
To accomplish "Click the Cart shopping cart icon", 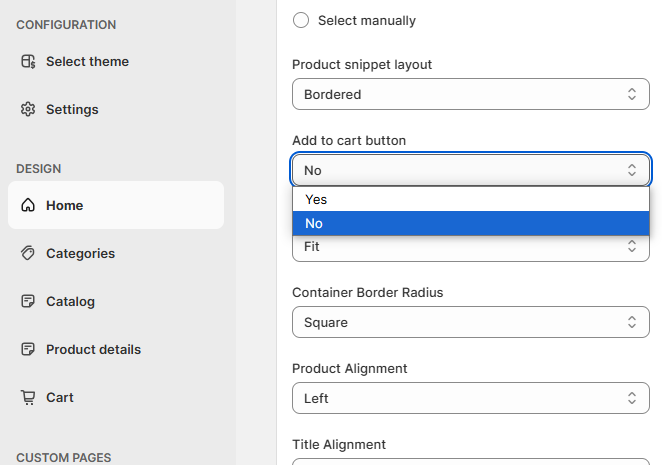I will [28, 397].
